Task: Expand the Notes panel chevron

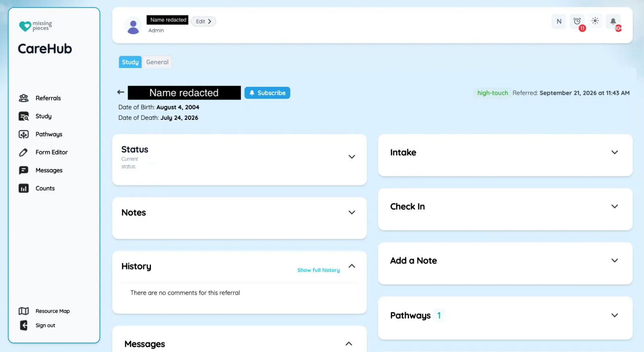Action: (x=352, y=212)
